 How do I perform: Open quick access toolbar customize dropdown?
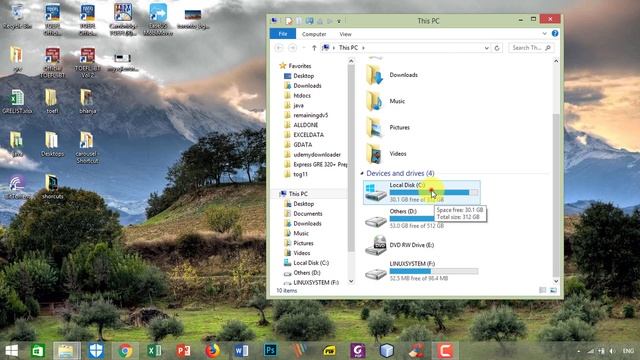pos(338,21)
